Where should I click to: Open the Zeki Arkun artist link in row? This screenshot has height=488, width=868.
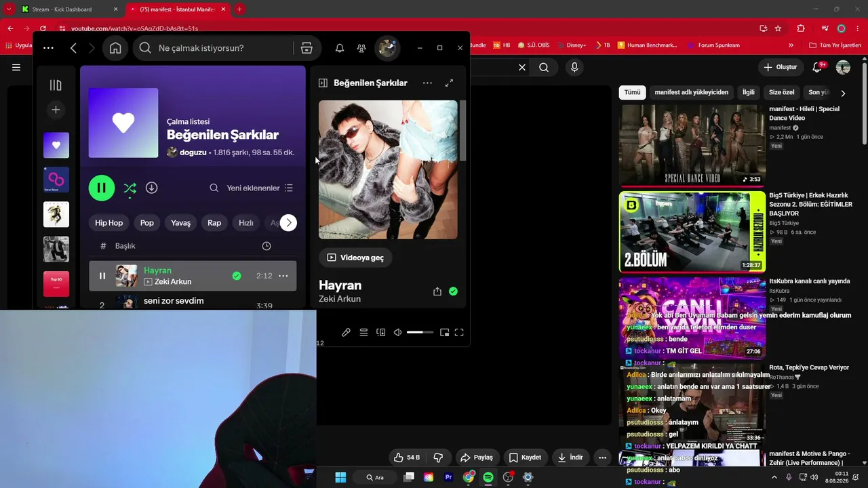173,282
